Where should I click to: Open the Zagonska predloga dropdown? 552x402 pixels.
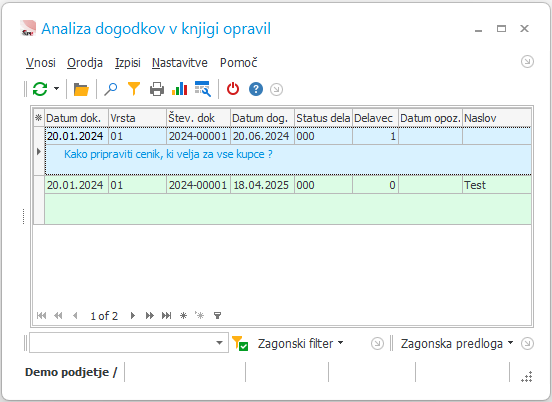457,343
